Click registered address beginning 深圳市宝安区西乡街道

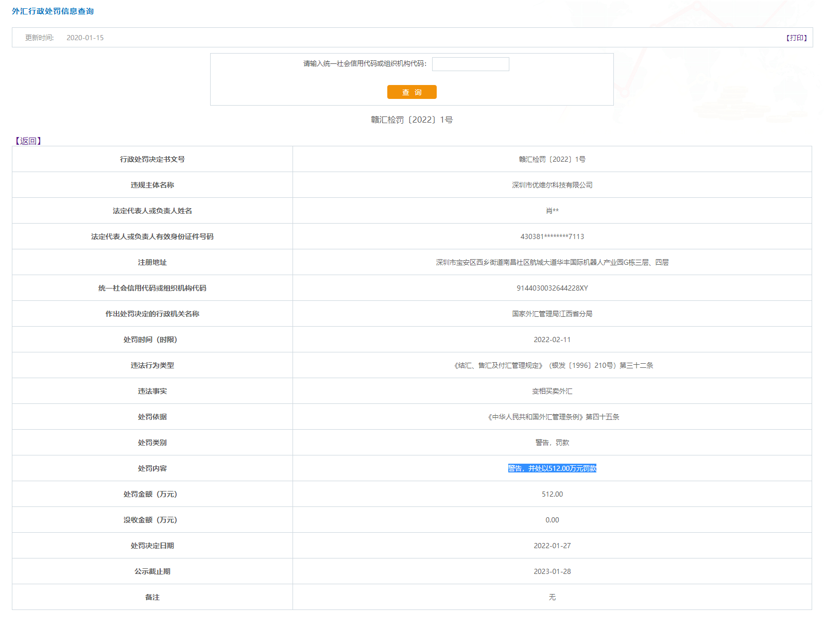[552, 262]
